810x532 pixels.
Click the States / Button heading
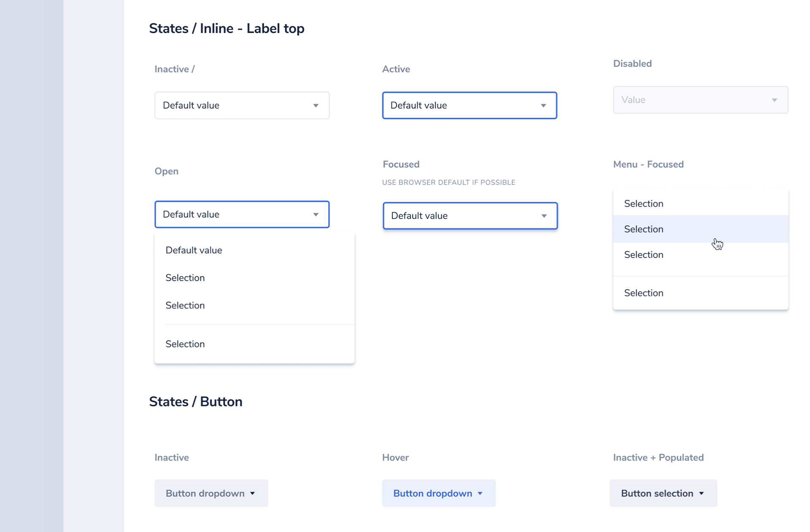(x=196, y=402)
